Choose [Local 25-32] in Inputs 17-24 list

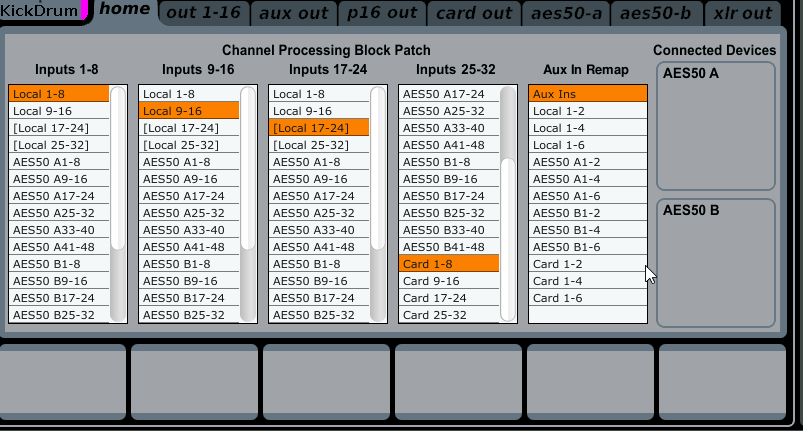pyautogui.click(x=319, y=145)
